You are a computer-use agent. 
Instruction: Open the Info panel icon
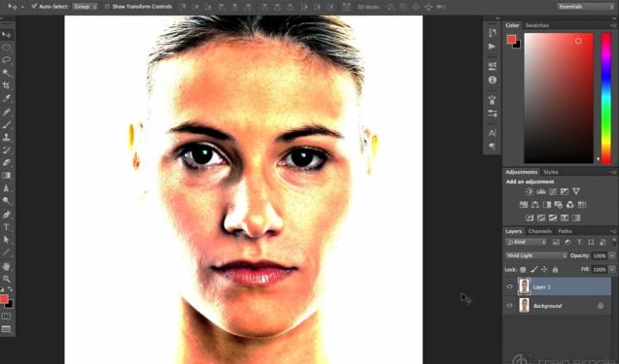coord(492,80)
